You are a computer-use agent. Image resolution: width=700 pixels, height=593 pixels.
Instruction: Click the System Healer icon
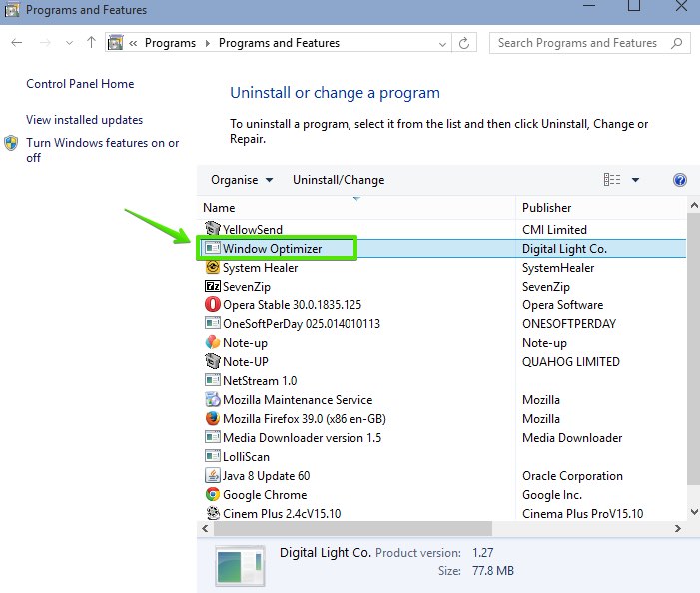click(212, 268)
